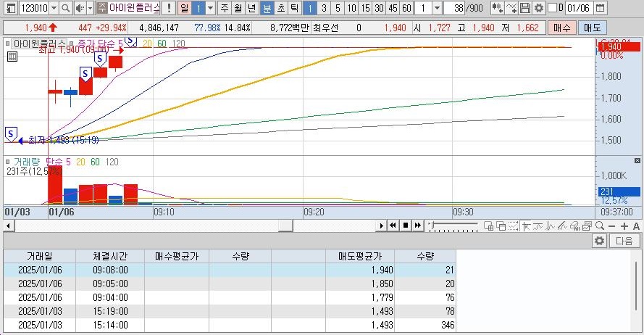Click the chart image capture icon
Viewport: 644px width, 335px height.
click(x=587, y=226)
